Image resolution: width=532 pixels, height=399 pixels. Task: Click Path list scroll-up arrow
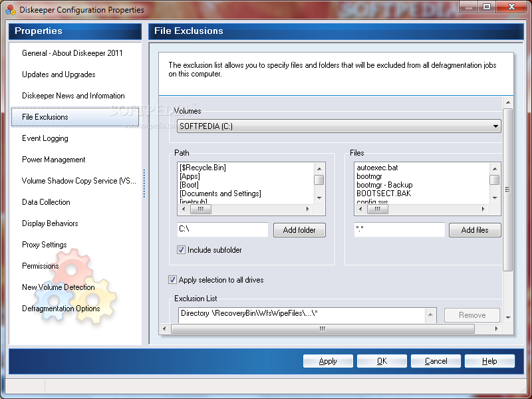click(319, 169)
